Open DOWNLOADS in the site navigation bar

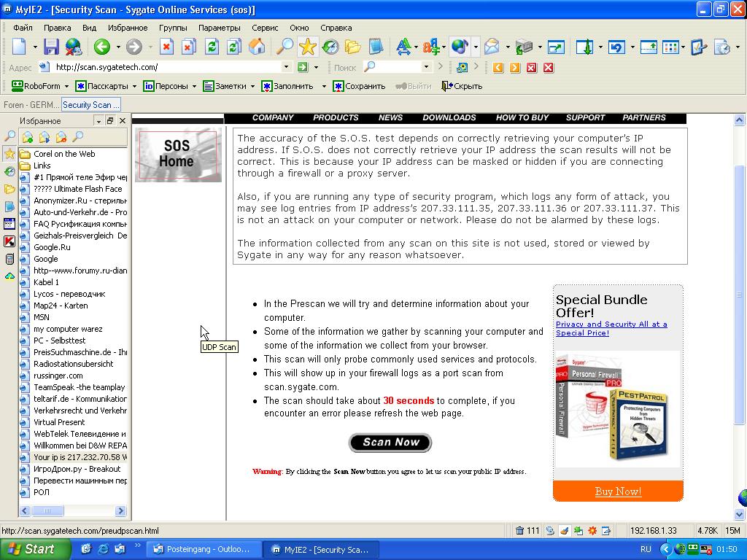(x=449, y=117)
